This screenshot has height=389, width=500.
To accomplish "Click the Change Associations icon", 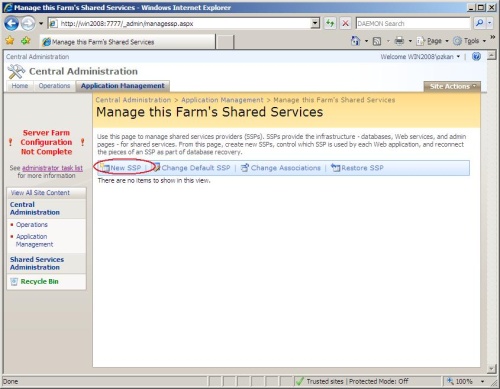I will 245,168.
